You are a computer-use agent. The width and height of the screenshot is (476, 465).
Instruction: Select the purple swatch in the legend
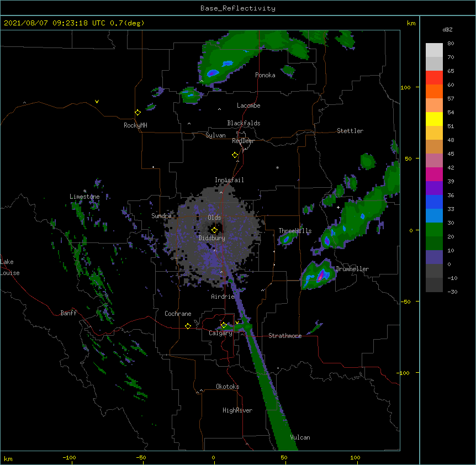(x=434, y=188)
